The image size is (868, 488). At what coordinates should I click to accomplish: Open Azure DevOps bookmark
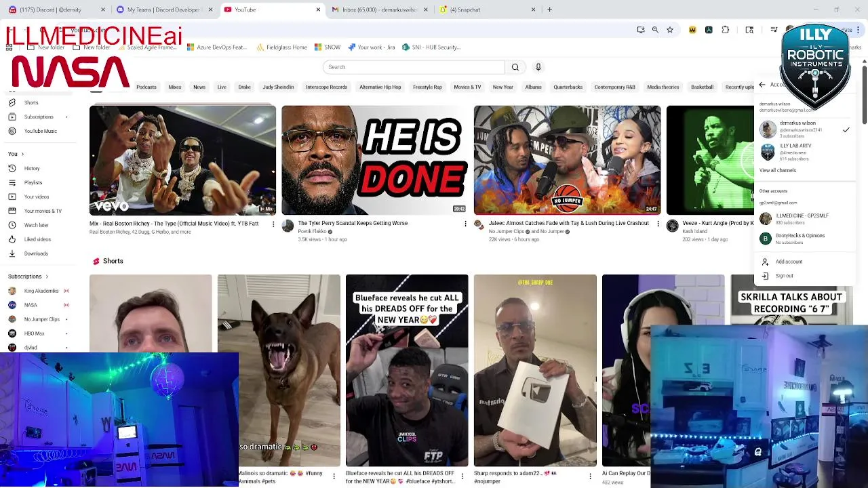(x=216, y=47)
